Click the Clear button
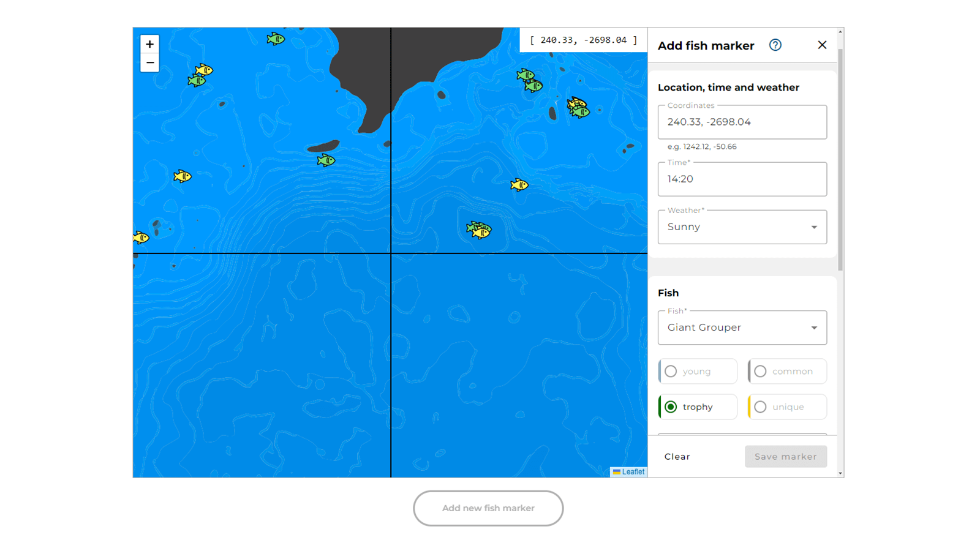The height and width of the screenshot is (551, 980). click(677, 457)
